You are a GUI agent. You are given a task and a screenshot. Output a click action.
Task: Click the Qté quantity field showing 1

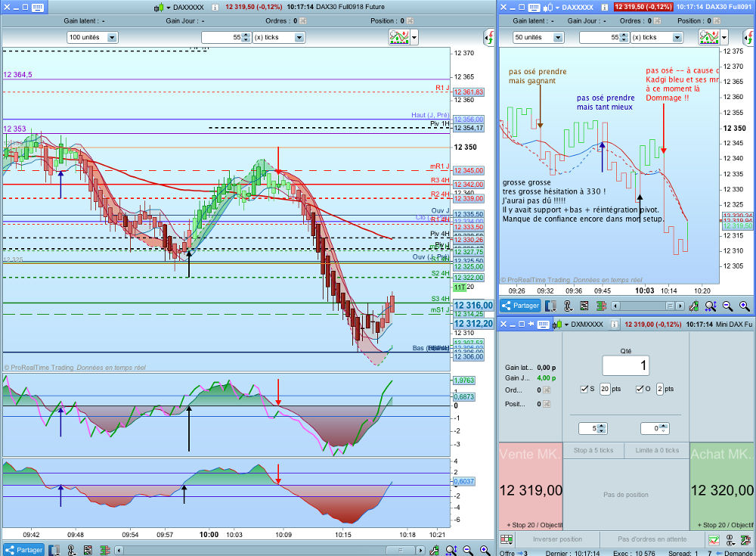pos(626,365)
